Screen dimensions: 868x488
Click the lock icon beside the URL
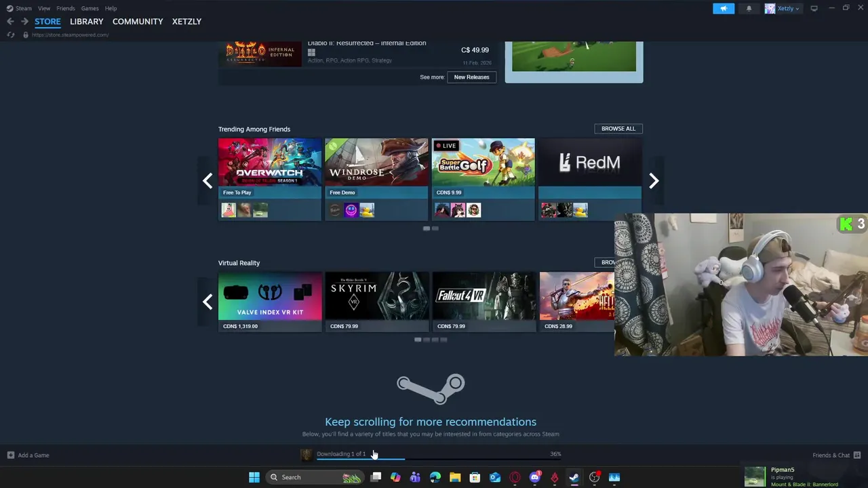click(x=25, y=35)
